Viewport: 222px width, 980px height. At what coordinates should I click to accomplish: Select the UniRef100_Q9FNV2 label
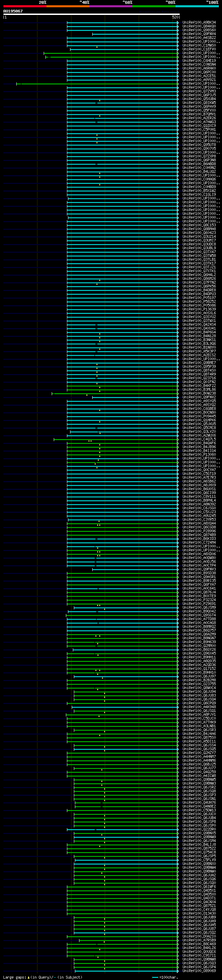199,397
